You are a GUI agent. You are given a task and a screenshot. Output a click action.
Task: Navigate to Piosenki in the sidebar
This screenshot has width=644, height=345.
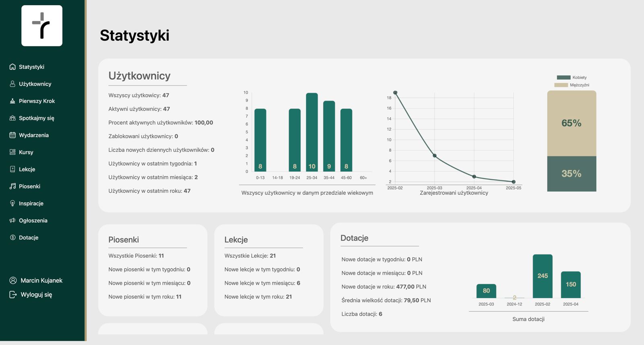(29, 186)
